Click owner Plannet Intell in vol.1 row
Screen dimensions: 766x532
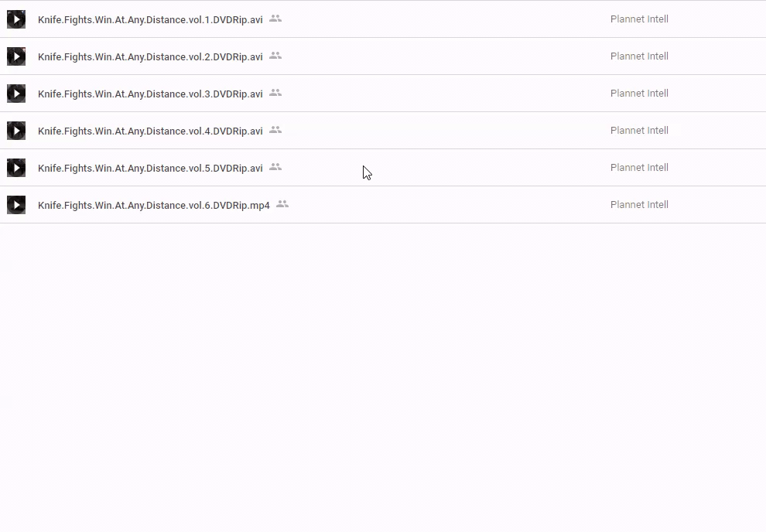[x=639, y=19]
